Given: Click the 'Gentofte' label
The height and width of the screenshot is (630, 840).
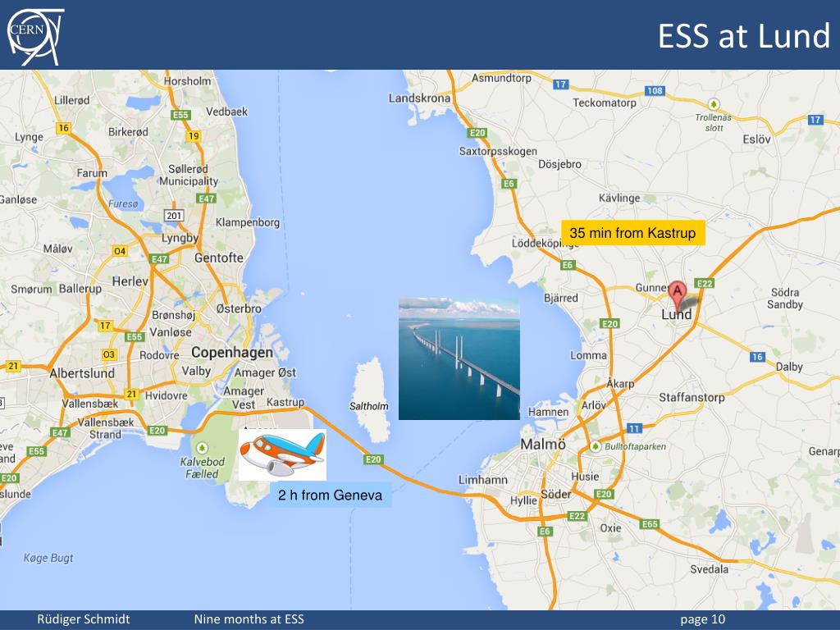Looking at the screenshot, I should 218,258.
